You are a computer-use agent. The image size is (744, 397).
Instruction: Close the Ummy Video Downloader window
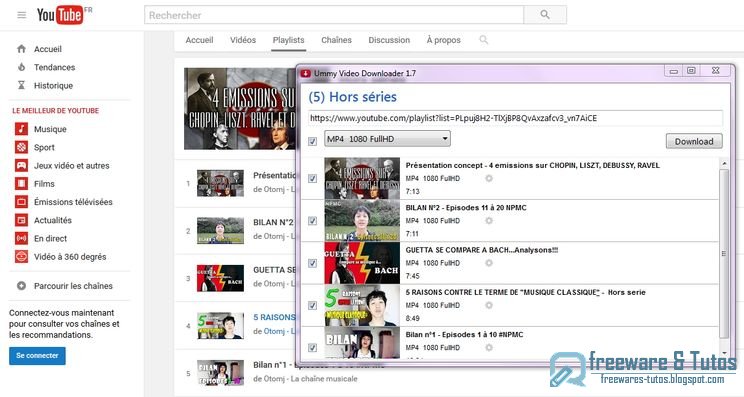click(716, 71)
